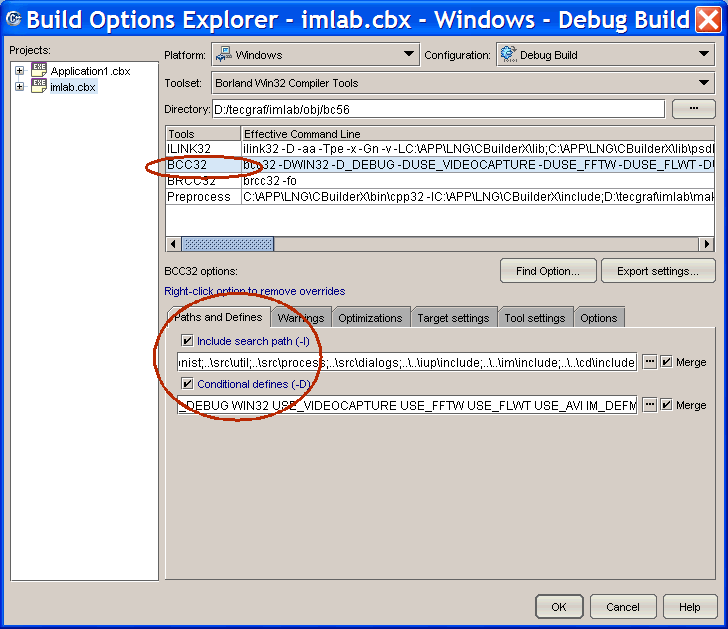The image size is (728, 629).
Task: Switch to the Warnings tab
Action: point(301,318)
